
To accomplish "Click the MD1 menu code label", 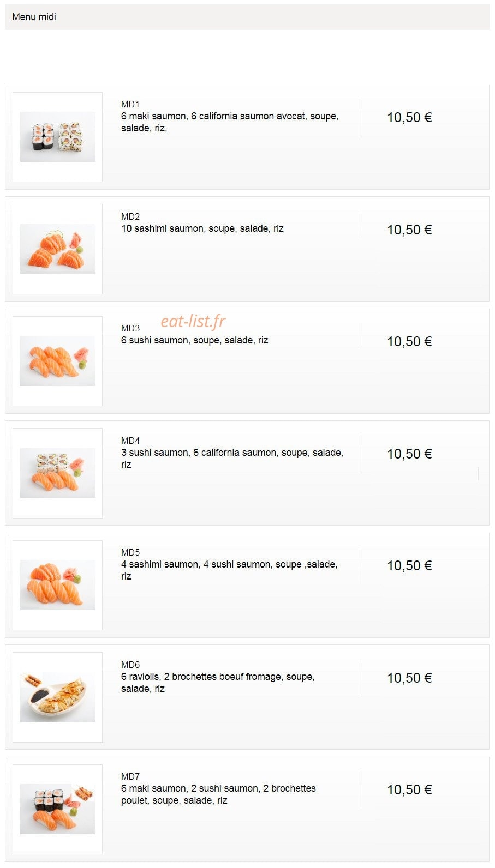I will pyautogui.click(x=130, y=104).
